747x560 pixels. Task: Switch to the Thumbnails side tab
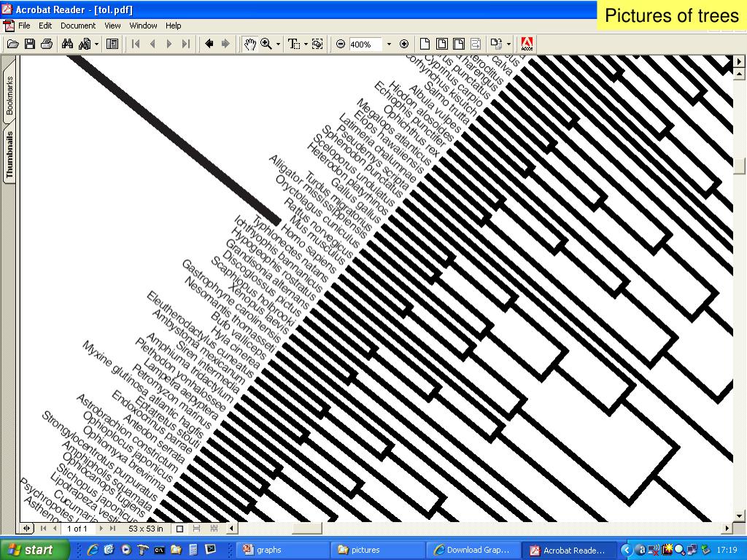[9, 154]
